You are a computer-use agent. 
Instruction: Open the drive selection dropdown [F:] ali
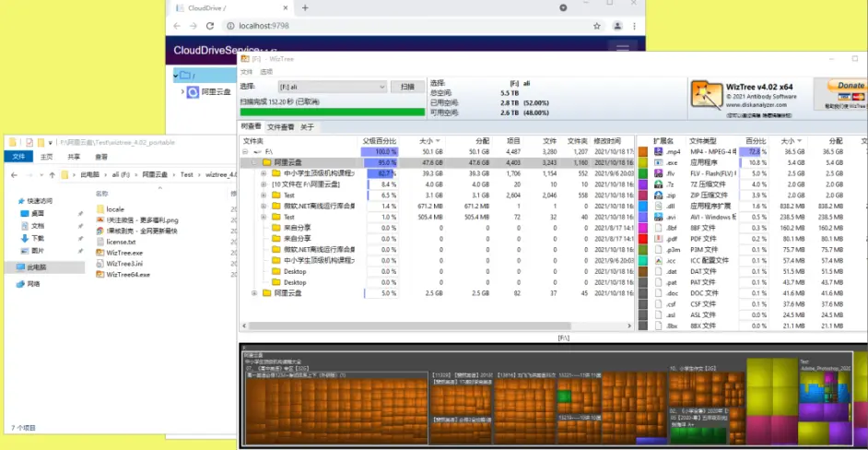pyautogui.click(x=332, y=87)
